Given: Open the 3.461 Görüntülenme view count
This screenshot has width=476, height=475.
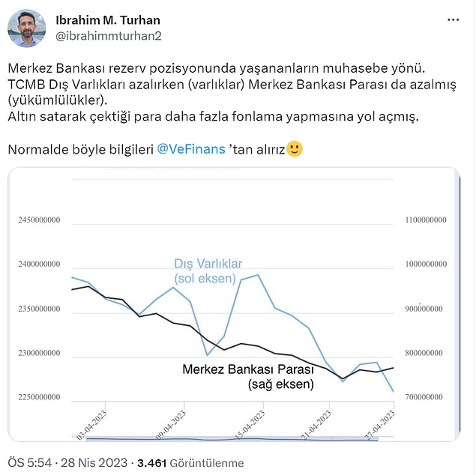Looking at the screenshot, I should (190, 463).
